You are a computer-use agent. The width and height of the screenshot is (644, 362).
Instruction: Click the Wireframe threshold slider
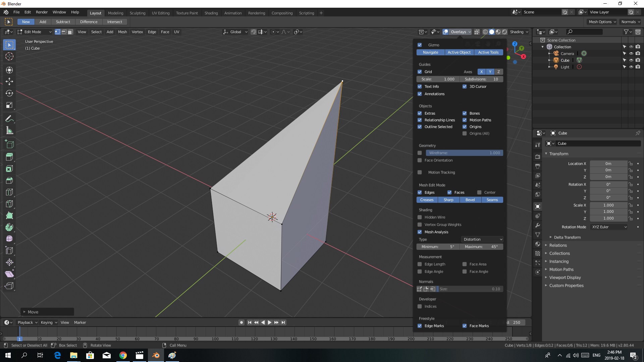(x=465, y=153)
